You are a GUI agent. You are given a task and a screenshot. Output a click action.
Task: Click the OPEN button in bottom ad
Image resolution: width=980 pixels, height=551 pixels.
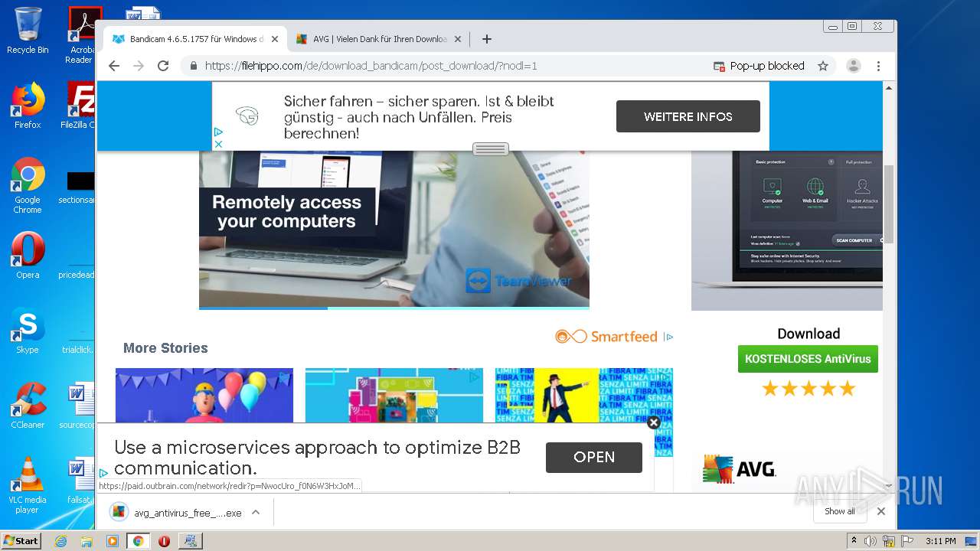point(594,457)
